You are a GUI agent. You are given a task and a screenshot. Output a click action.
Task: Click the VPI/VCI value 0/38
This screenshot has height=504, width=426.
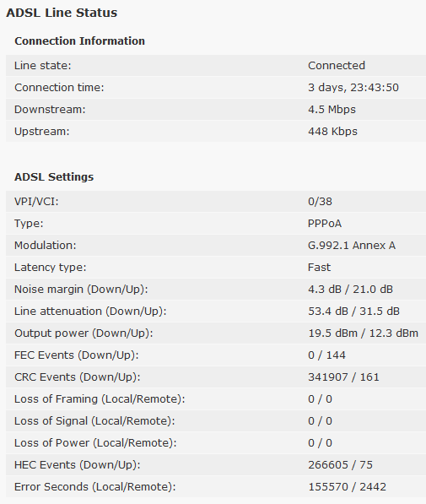[320, 202]
